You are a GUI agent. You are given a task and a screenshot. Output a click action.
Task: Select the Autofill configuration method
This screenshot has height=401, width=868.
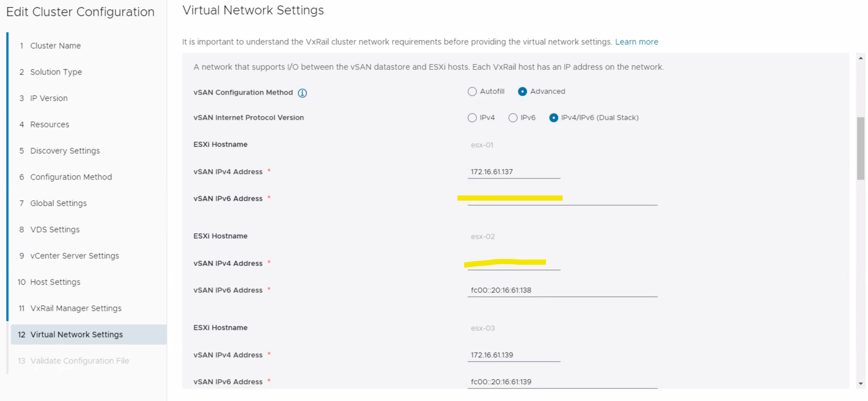[x=472, y=91]
